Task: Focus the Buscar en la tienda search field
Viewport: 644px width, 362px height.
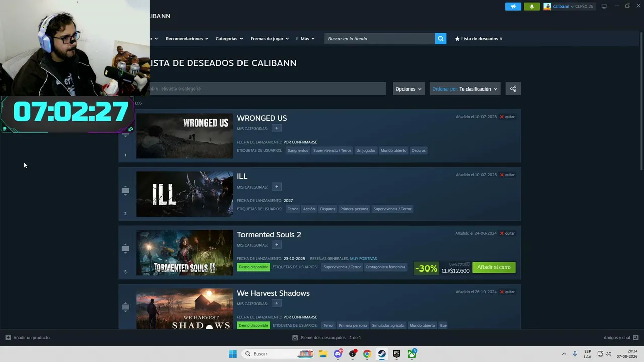Action: click(380, 39)
